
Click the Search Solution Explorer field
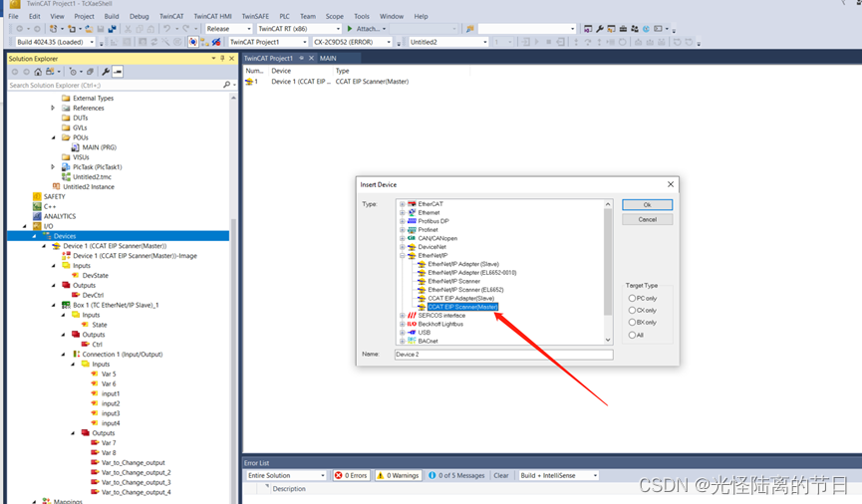click(x=115, y=86)
